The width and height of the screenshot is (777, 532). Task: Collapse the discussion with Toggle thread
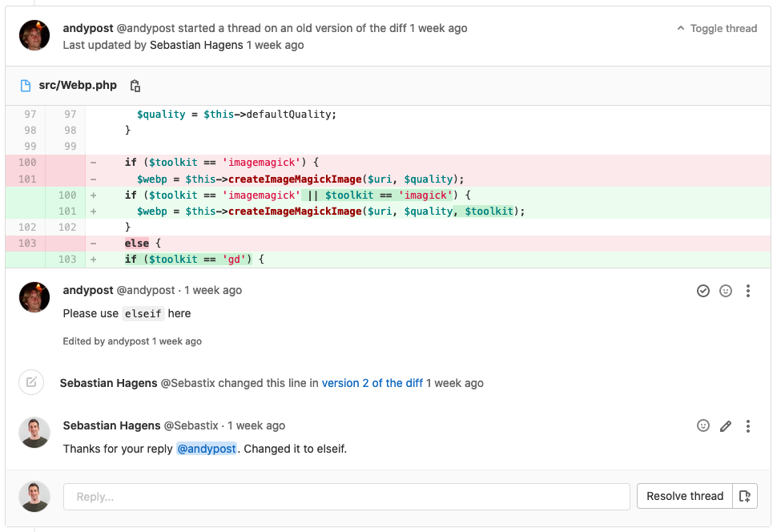pyautogui.click(x=716, y=28)
